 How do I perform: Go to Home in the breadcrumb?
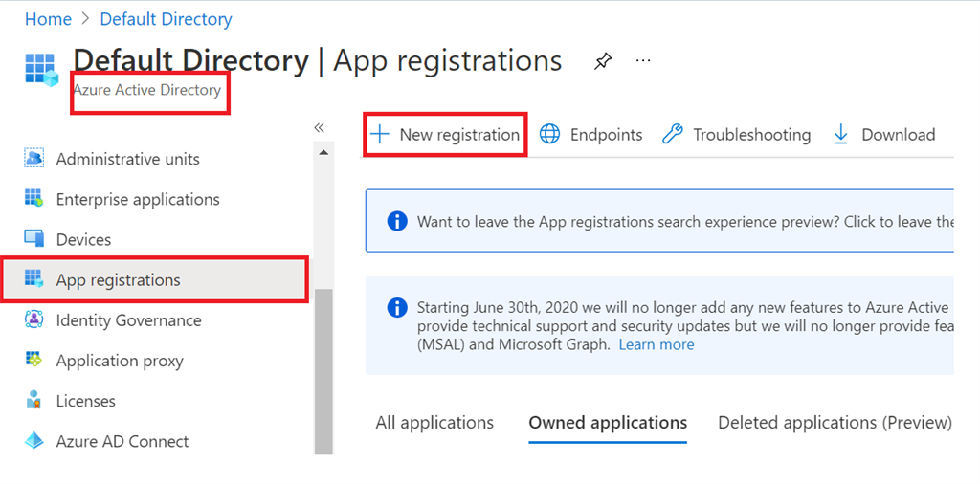click(x=48, y=19)
